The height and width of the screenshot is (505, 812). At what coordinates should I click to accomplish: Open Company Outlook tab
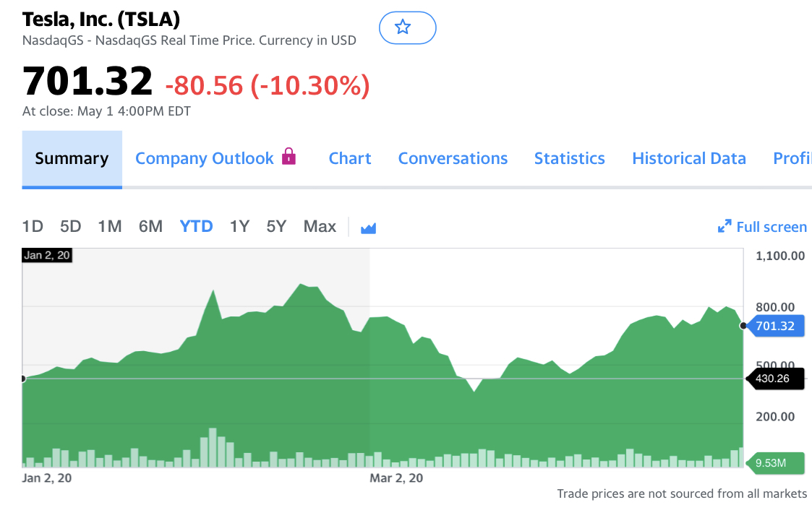pyautogui.click(x=204, y=159)
